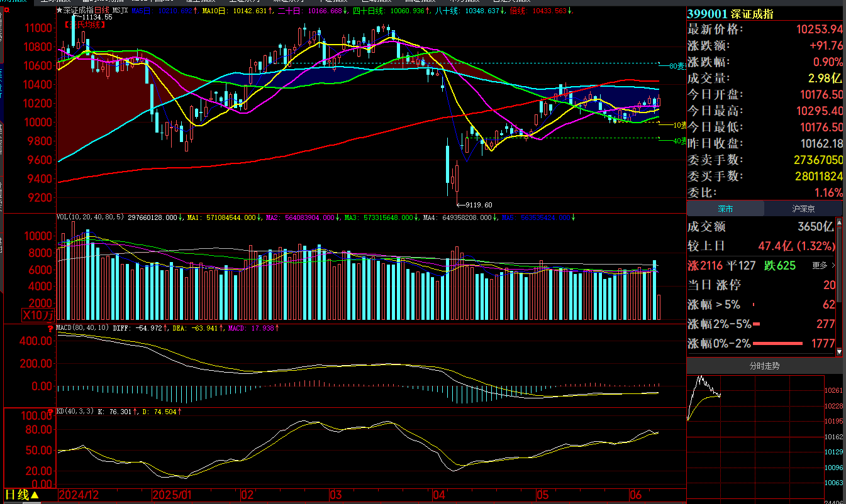The image size is (846, 504).
Task: Click the 委卖手数 value 27367050
Action: (818, 160)
